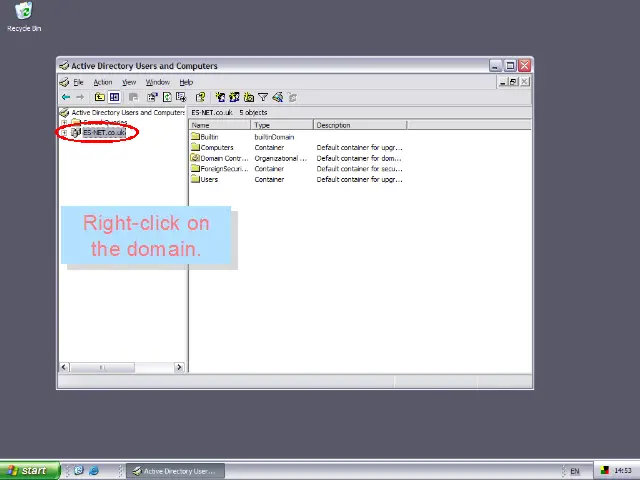Sort list by the Type column header
This screenshot has width=640, height=480.
coord(282,125)
